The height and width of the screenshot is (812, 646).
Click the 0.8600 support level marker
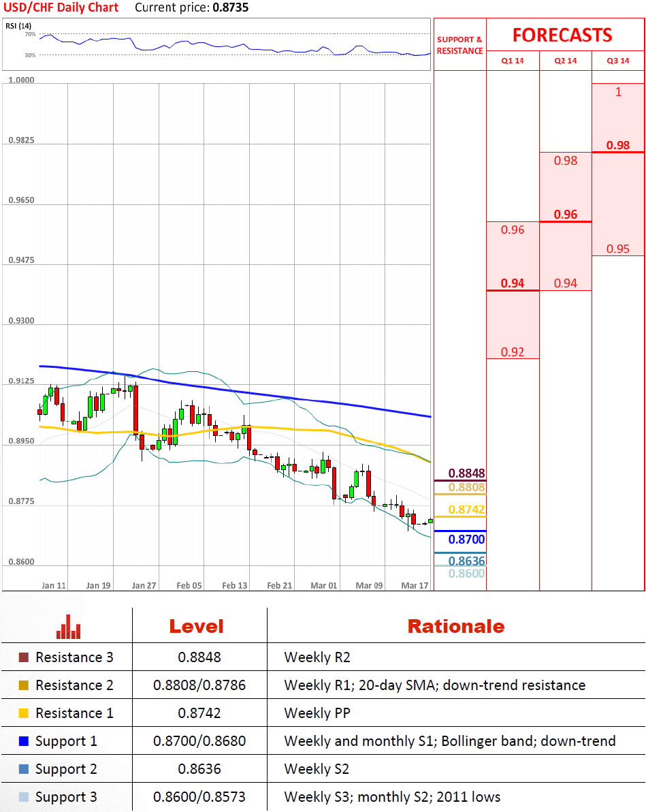467,574
